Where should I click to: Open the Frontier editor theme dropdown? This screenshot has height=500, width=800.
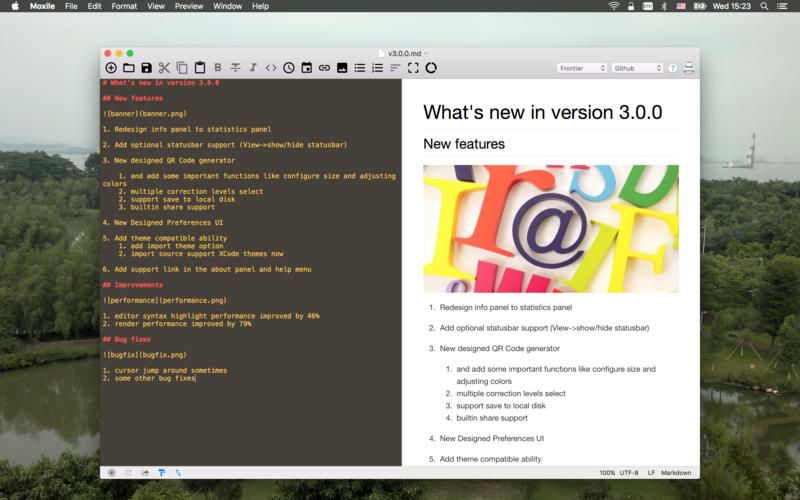[582, 68]
